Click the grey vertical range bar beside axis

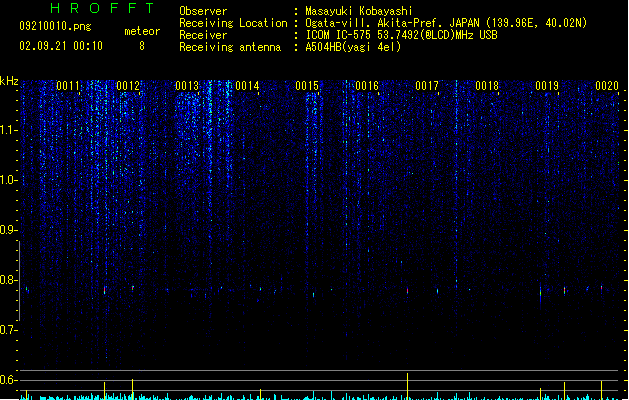pos(19,281)
